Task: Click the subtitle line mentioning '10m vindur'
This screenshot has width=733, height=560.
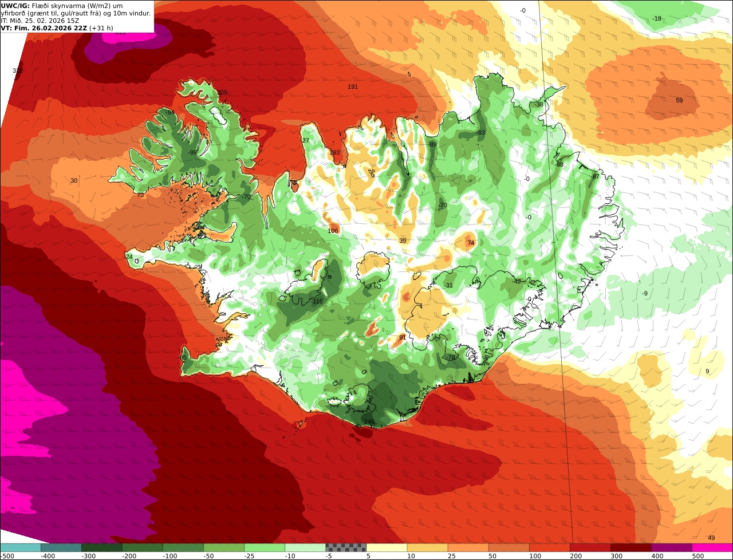Action: (76, 13)
